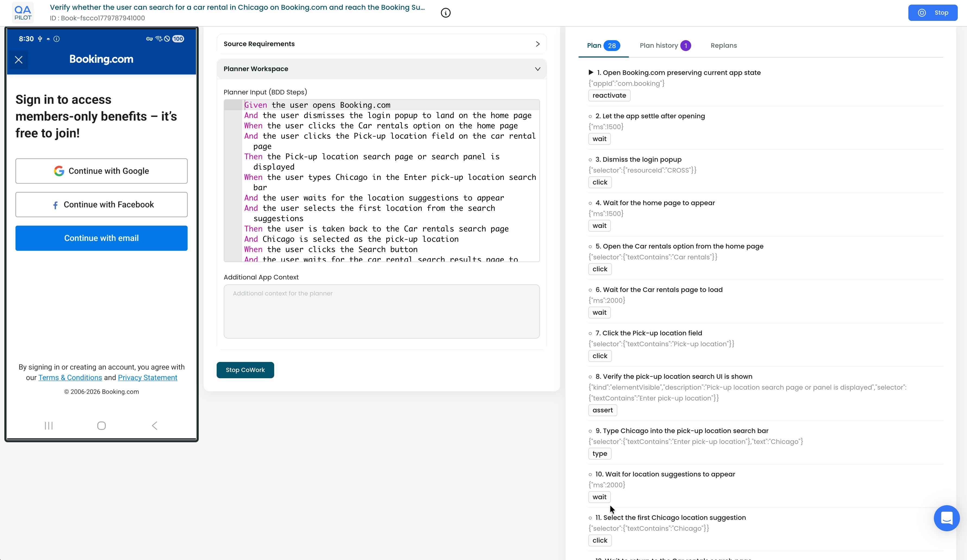Screen dimensions: 967x560
Task: Click the Facebook logo on Continue with Facebook
Action: click(x=55, y=205)
